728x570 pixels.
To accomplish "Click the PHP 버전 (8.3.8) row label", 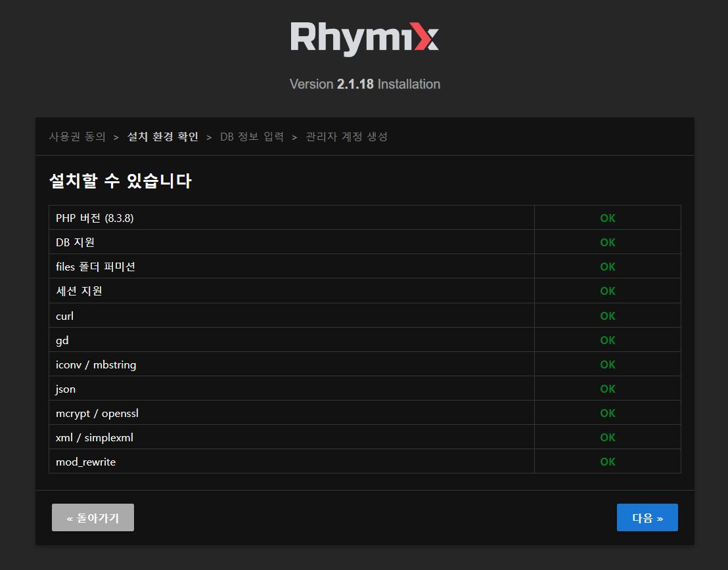I will (x=95, y=218).
